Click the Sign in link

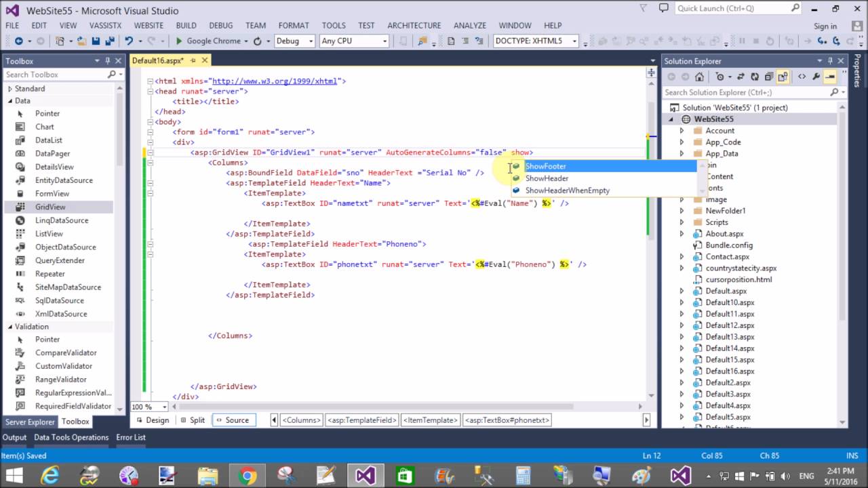[825, 26]
